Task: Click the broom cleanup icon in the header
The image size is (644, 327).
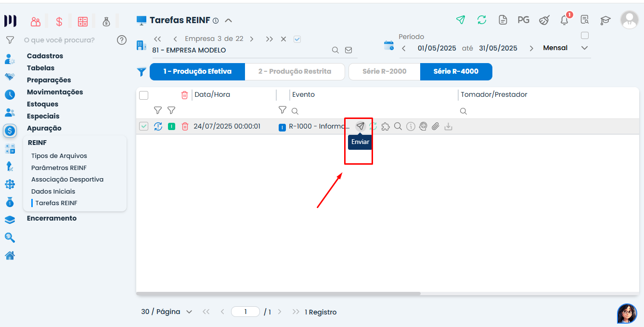Action: tap(544, 20)
